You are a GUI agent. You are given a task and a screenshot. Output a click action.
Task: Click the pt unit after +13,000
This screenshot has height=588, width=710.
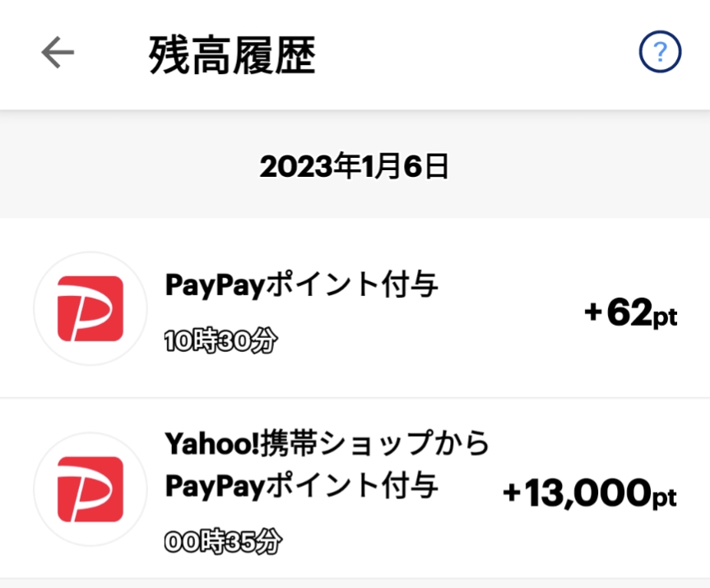coord(663,498)
